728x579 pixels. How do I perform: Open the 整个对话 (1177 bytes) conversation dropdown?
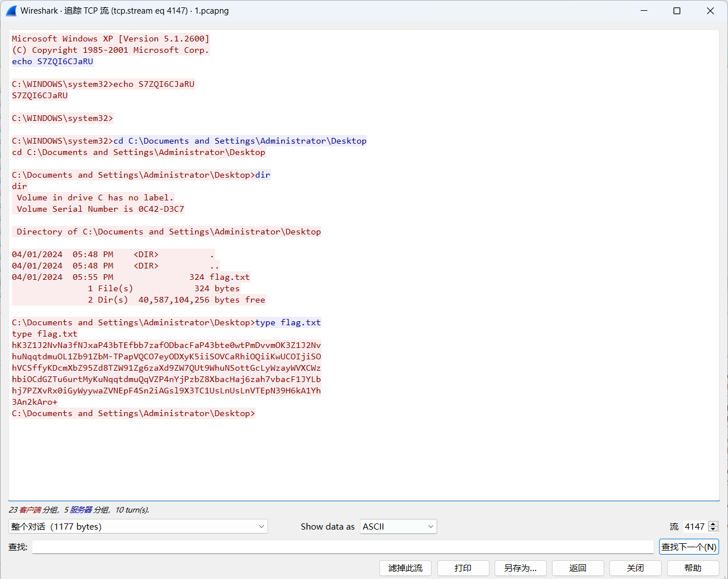[138, 527]
